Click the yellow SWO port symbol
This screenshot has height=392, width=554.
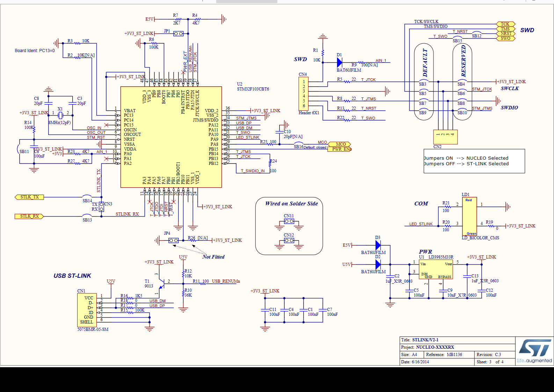point(505,38)
